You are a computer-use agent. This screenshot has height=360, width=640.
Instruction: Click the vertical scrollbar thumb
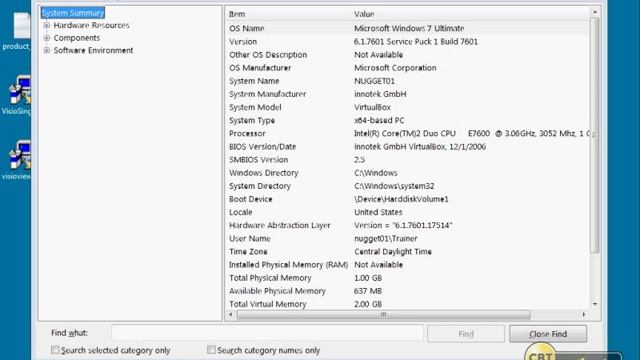595,135
